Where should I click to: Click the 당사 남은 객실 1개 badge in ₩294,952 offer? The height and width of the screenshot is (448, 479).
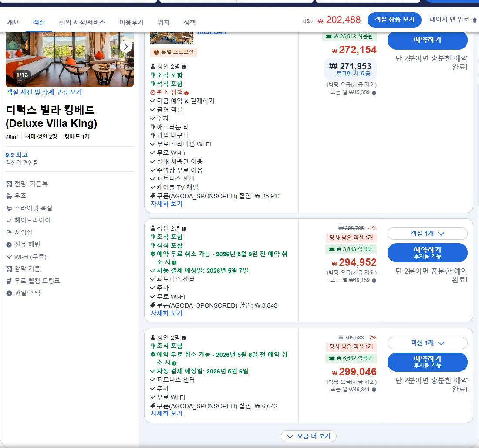coord(351,238)
